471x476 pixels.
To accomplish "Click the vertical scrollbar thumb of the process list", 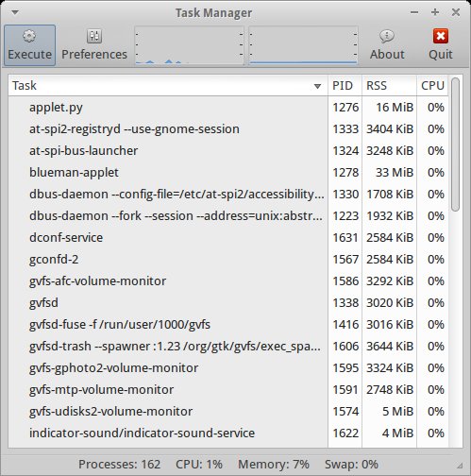I will (x=455, y=144).
